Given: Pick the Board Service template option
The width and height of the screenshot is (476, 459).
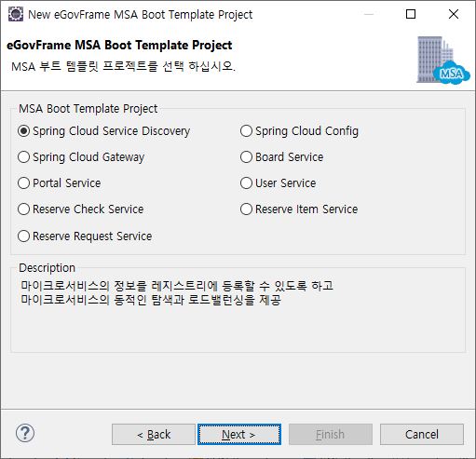Looking at the screenshot, I should (282, 157).
